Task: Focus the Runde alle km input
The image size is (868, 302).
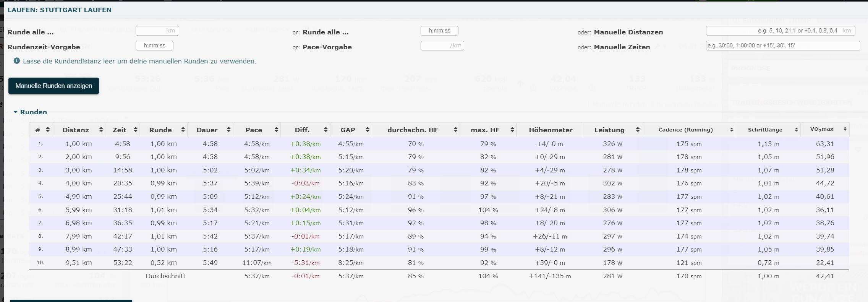Action: (157, 31)
